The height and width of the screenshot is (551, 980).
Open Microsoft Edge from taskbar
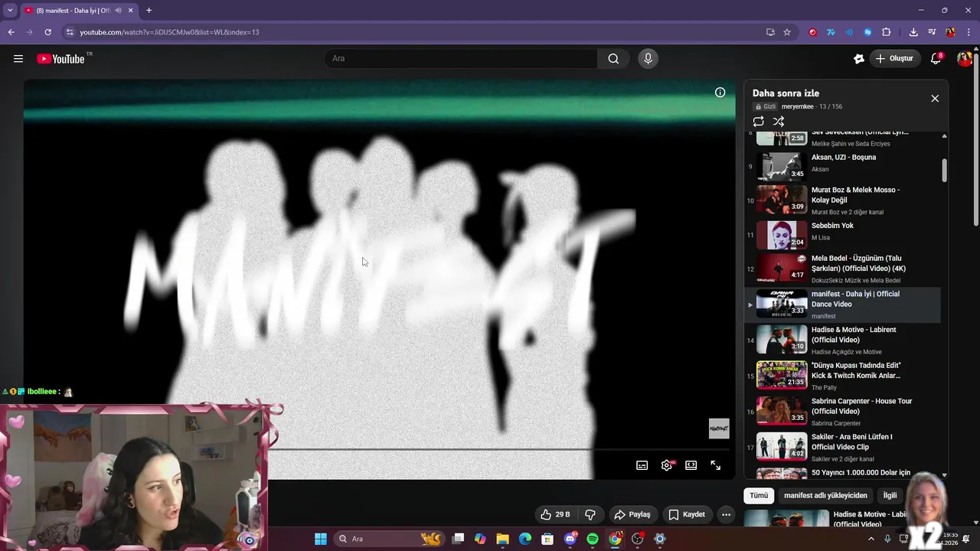coord(525,539)
